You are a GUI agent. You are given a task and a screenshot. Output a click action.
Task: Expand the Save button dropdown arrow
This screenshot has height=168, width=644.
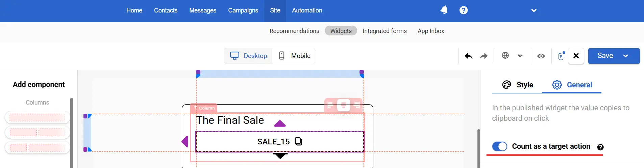pos(625,56)
